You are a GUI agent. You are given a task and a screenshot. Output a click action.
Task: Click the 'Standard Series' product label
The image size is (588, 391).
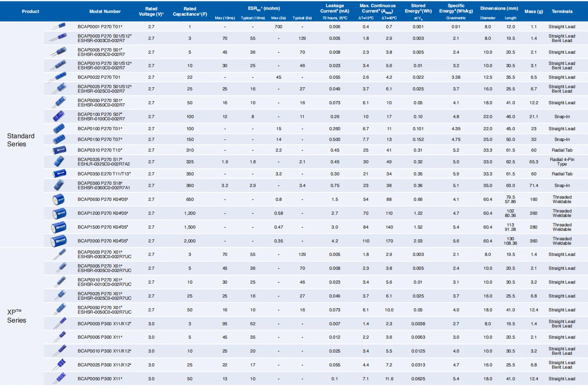click(x=21, y=140)
